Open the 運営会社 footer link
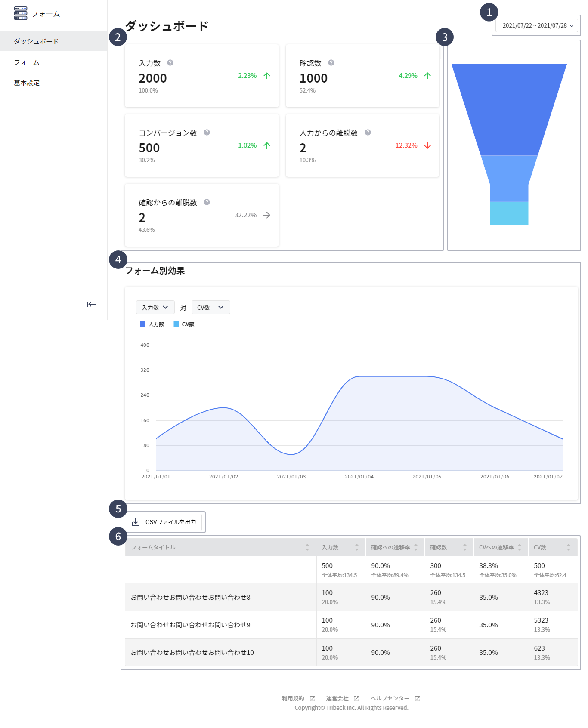 point(337,698)
